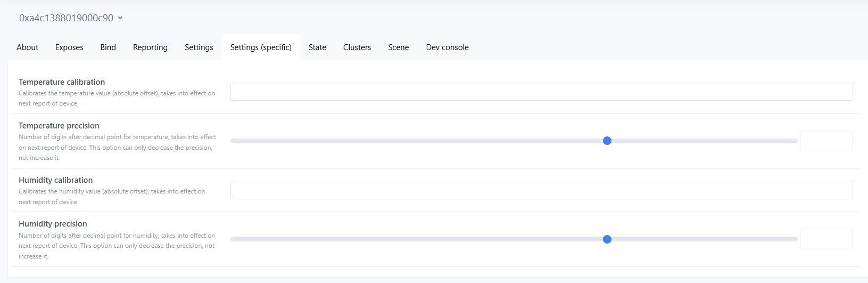This screenshot has height=283, width=868.
Task: Click the Temperature precision label
Action: [x=59, y=126]
